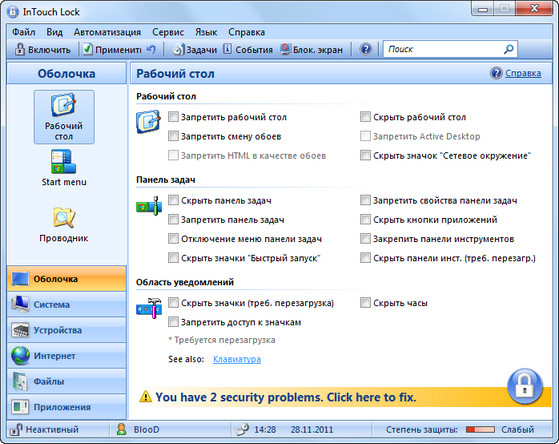
Task: Check Скрыть значки "Быстрый запуск"
Action: 173,257
